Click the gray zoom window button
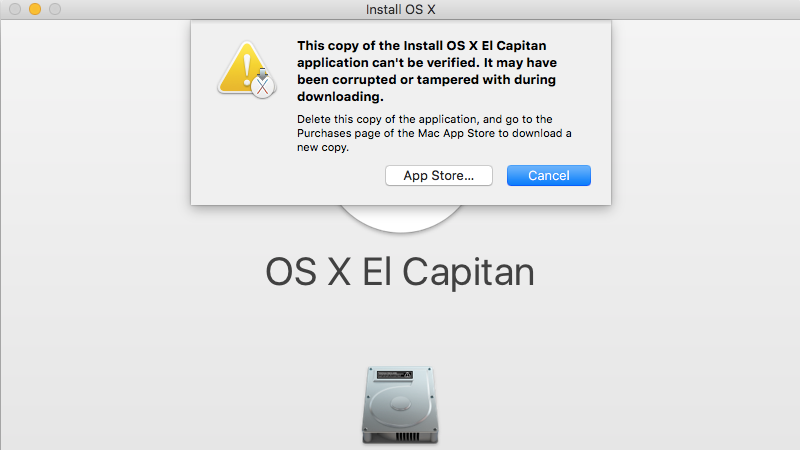This screenshot has height=450, width=800. (x=55, y=9)
